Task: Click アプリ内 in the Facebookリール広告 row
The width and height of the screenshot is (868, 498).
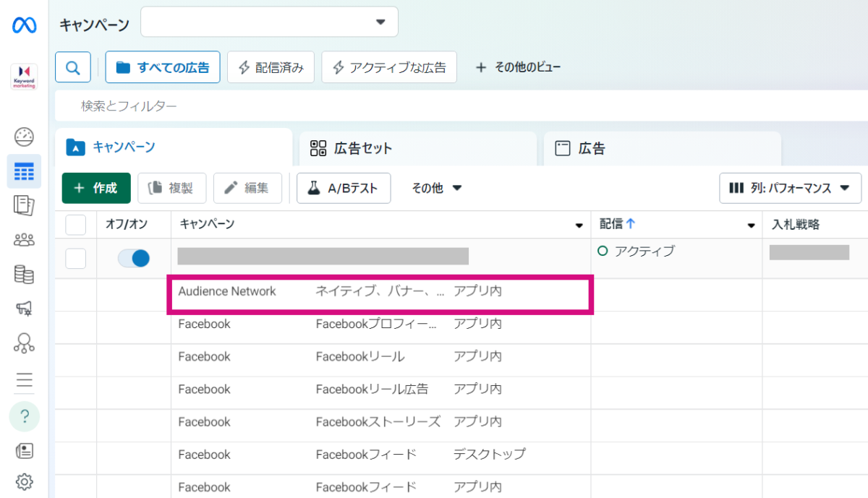Action: pos(477,389)
